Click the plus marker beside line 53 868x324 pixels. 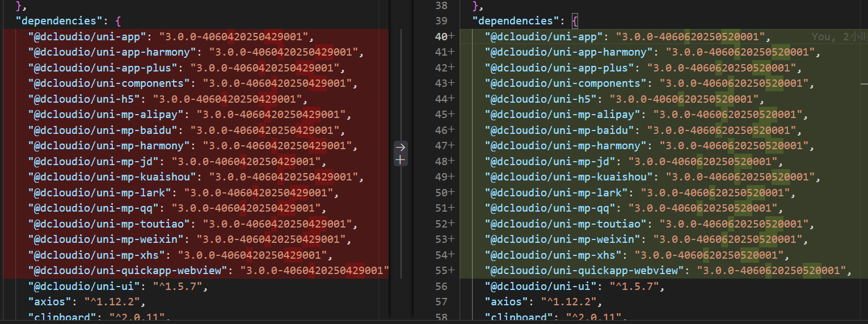tap(452, 239)
